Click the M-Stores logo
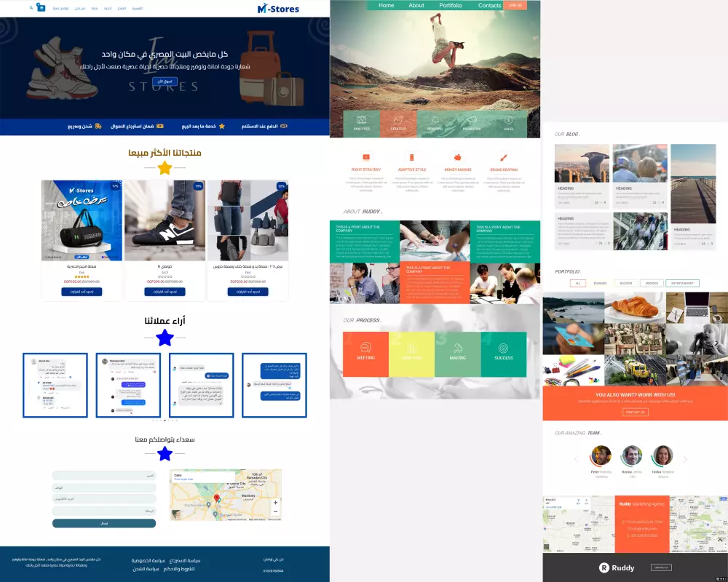The image size is (728, 582). pos(278,8)
